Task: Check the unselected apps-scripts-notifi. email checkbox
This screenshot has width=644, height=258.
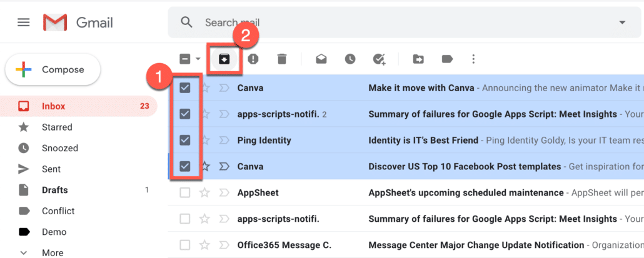Action: click(x=185, y=219)
